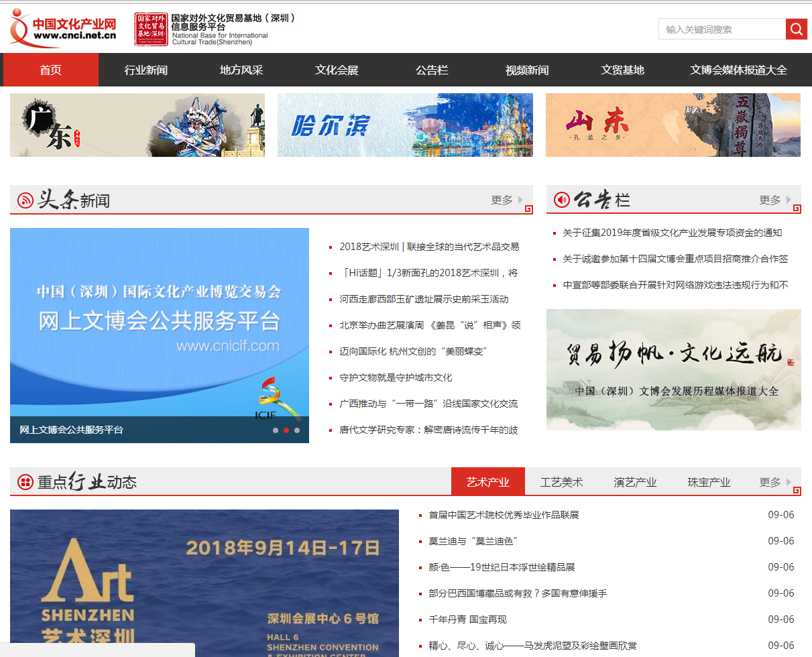The height and width of the screenshot is (657, 812).
Task: Open the 关于征集2019年度省级文化产业 notice
Action: [x=672, y=233]
